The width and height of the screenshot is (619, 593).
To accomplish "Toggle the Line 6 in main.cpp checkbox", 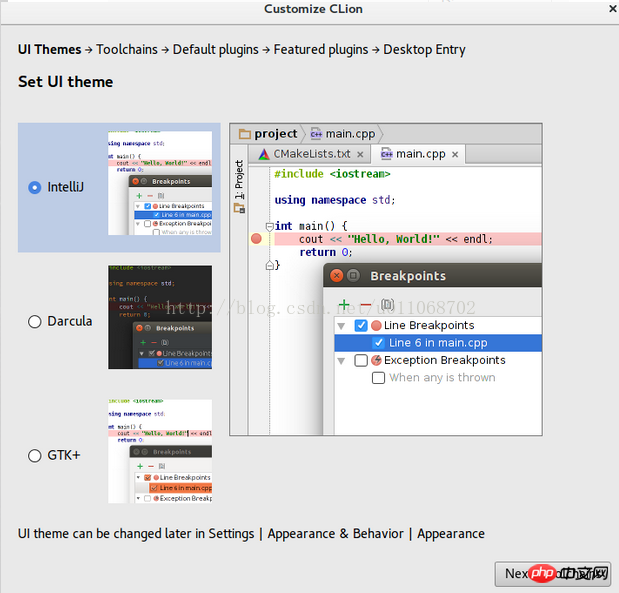I will click(378, 343).
